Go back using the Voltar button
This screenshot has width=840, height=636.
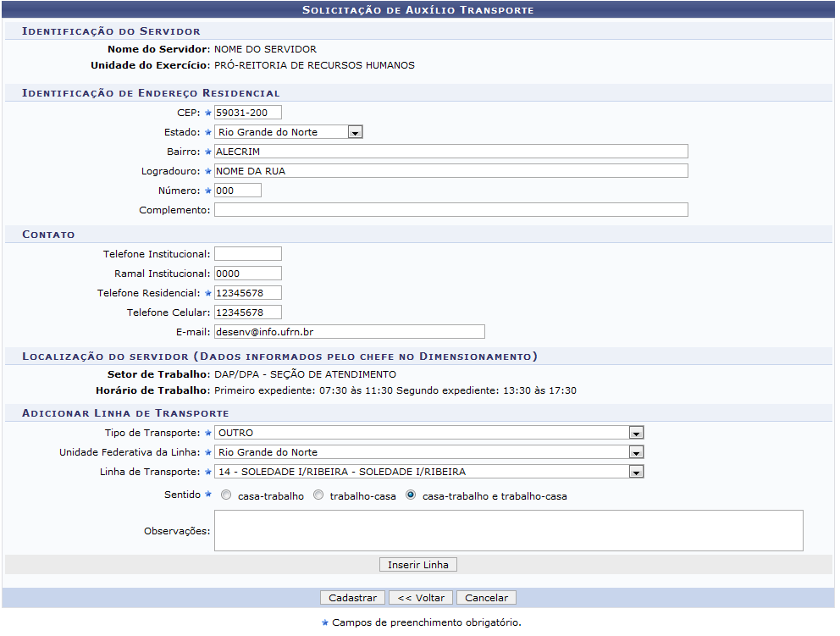coord(421,598)
